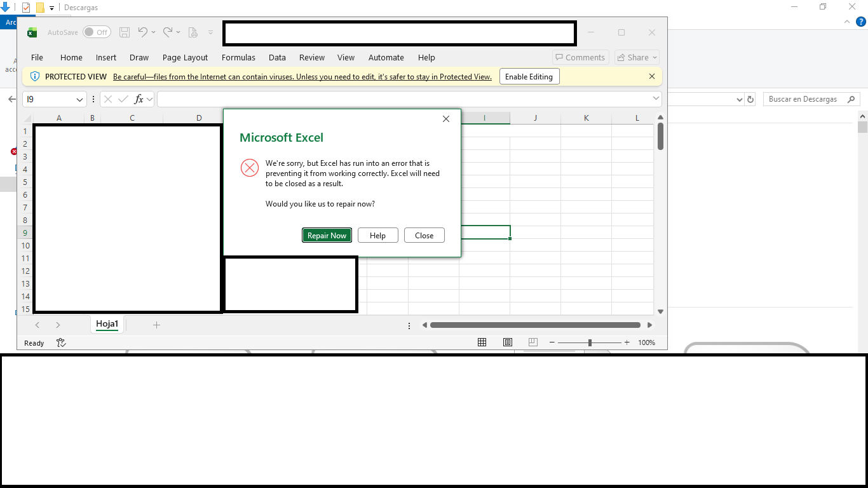This screenshot has height=488, width=868.
Task: Click the Save icon in the title bar
Action: pyautogui.click(x=125, y=32)
